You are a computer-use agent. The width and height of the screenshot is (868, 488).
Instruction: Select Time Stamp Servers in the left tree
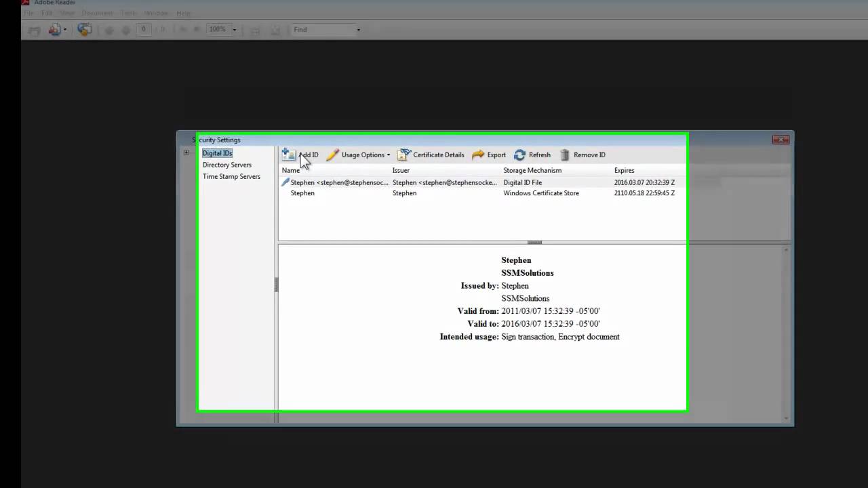(231, 176)
